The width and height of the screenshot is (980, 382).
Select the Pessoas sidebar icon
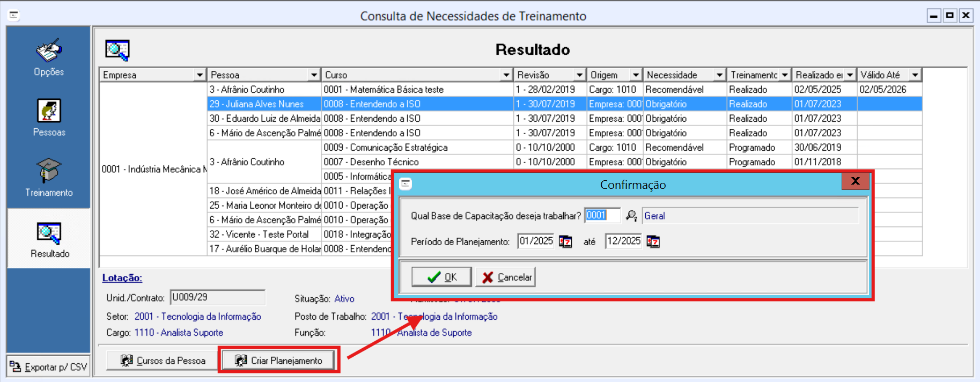pyautogui.click(x=49, y=117)
